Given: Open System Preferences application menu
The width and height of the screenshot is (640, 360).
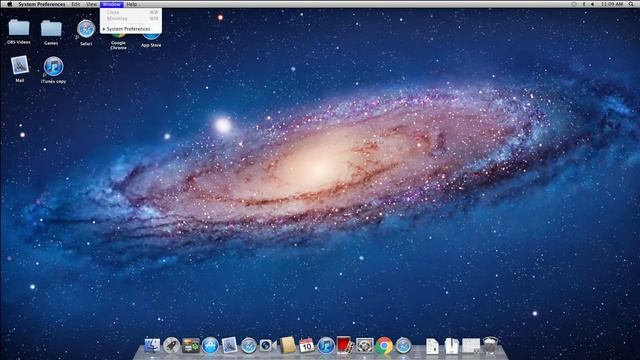Looking at the screenshot, I should point(42,4).
